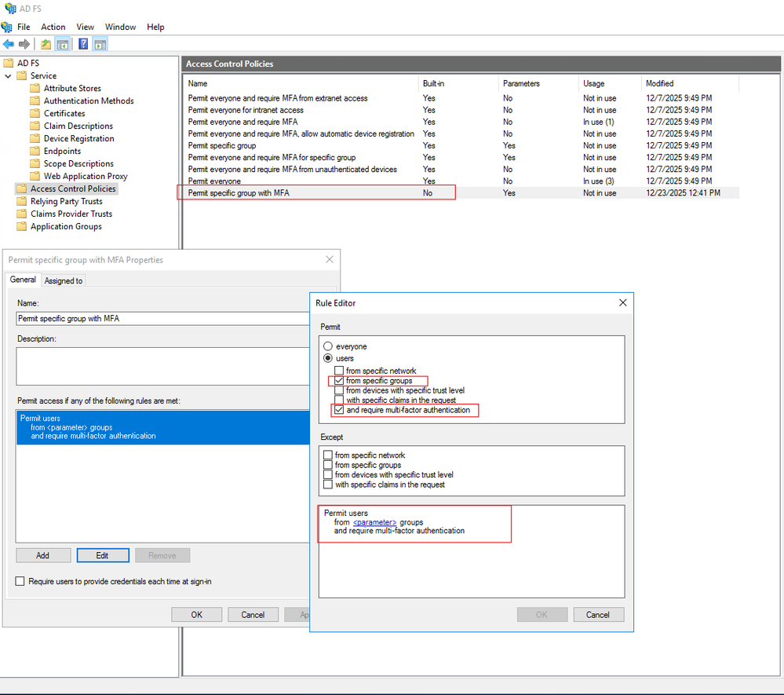Click the Certificates folder icon

tap(35, 113)
